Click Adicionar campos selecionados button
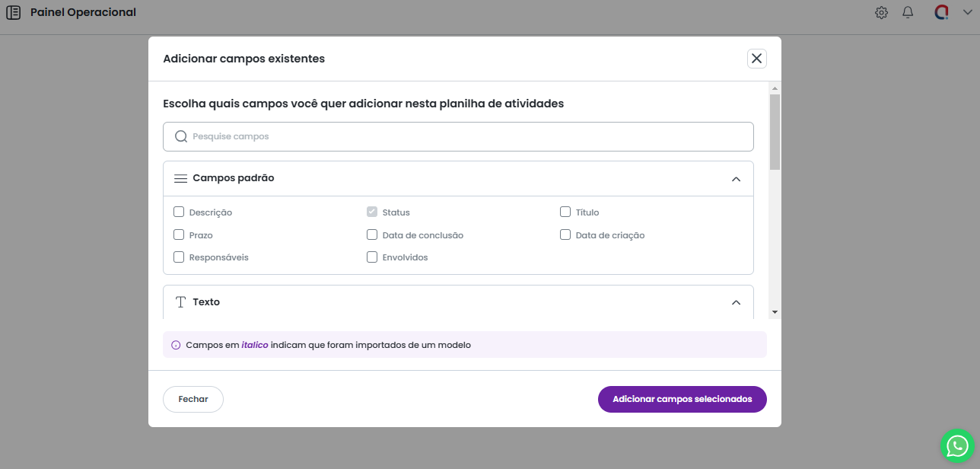 (682, 399)
